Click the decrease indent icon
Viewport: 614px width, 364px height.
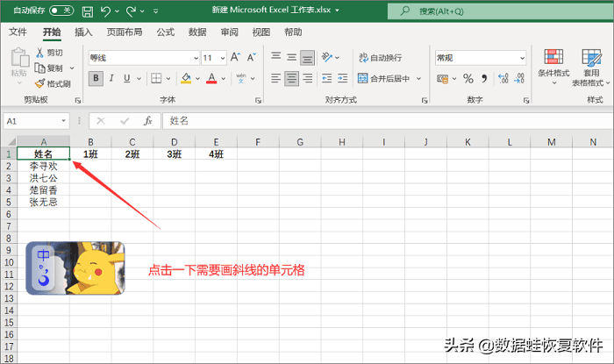pyautogui.click(x=326, y=78)
